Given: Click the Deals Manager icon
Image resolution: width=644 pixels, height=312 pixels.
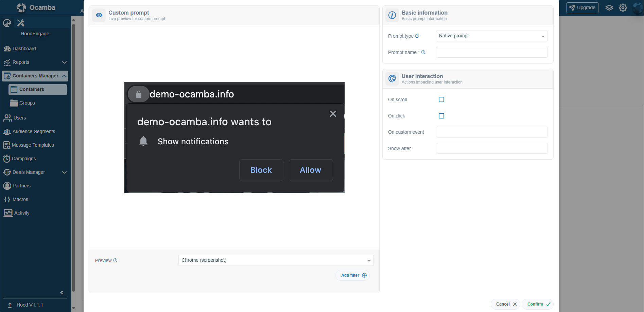Looking at the screenshot, I should tap(7, 172).
